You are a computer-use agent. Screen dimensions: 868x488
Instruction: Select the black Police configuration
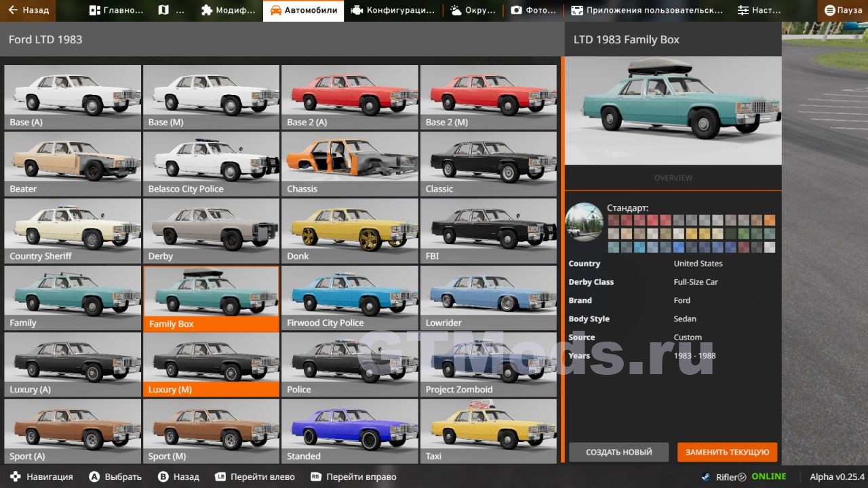point(350,364)
